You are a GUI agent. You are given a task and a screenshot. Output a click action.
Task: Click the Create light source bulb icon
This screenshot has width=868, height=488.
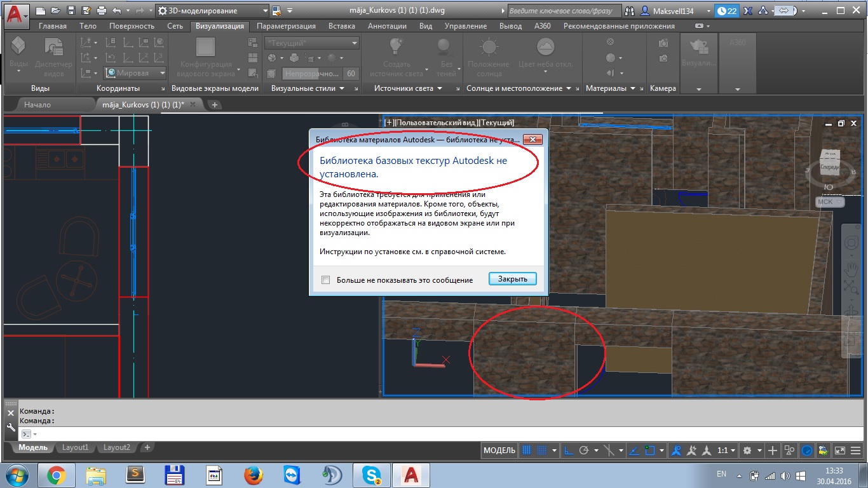pyautogui.click(x=396, y=47)
